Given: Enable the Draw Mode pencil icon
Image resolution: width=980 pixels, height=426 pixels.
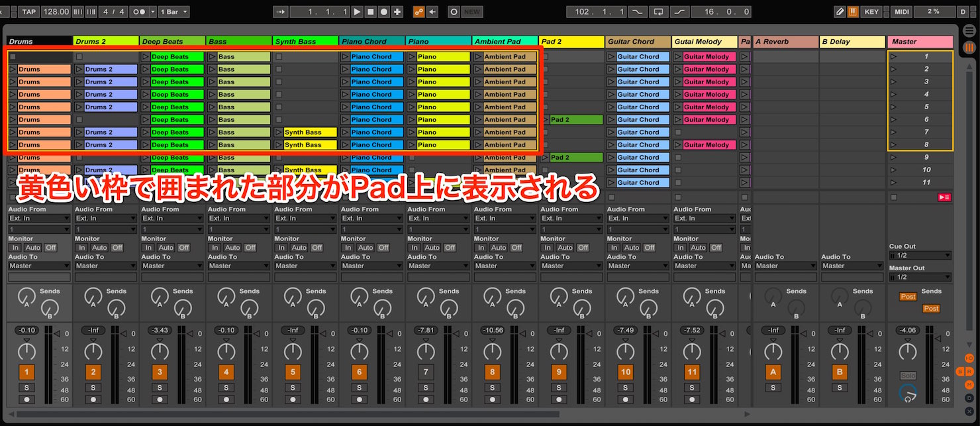Looking at the screenshot, I should tap(840, 12).
